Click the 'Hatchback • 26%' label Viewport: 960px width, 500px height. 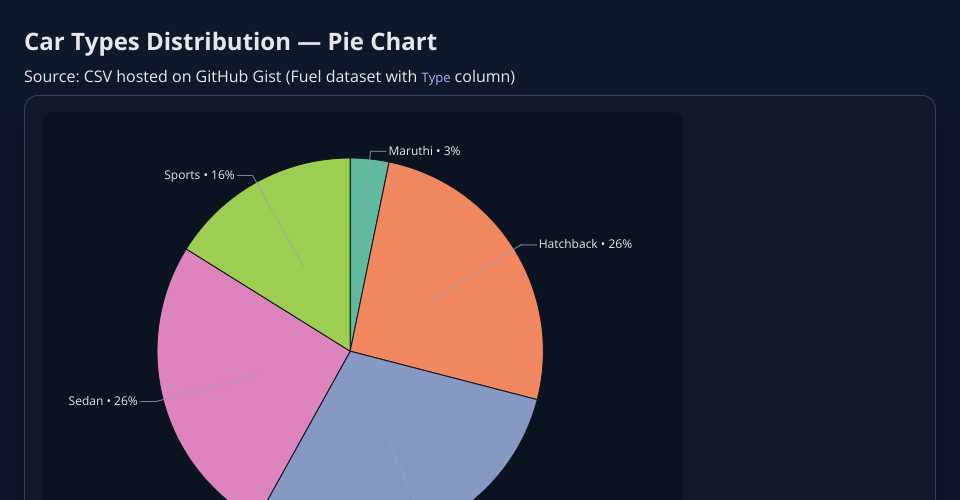[585, 244]
